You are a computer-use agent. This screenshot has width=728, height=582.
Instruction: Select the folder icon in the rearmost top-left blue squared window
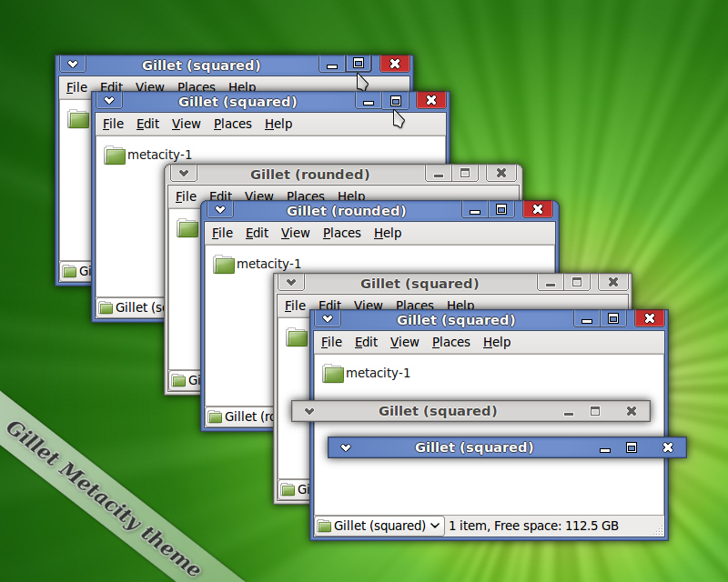[x=78, y=119]
